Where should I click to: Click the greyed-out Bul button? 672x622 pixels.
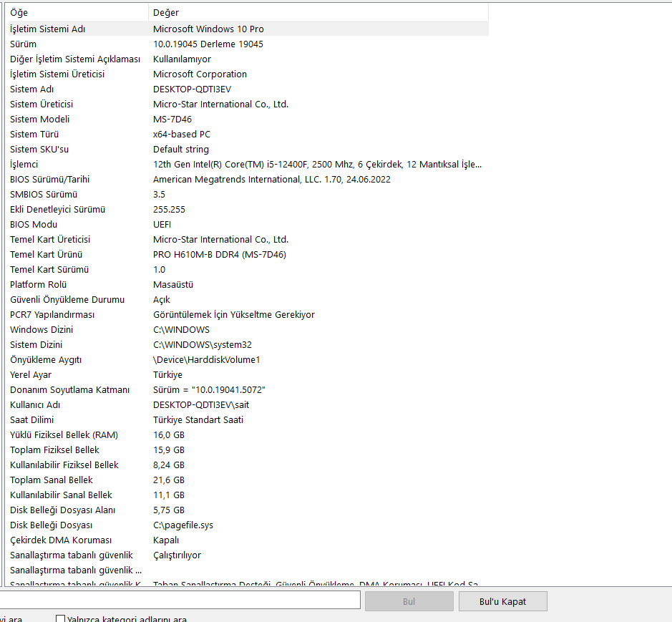[x=409, y=601]
